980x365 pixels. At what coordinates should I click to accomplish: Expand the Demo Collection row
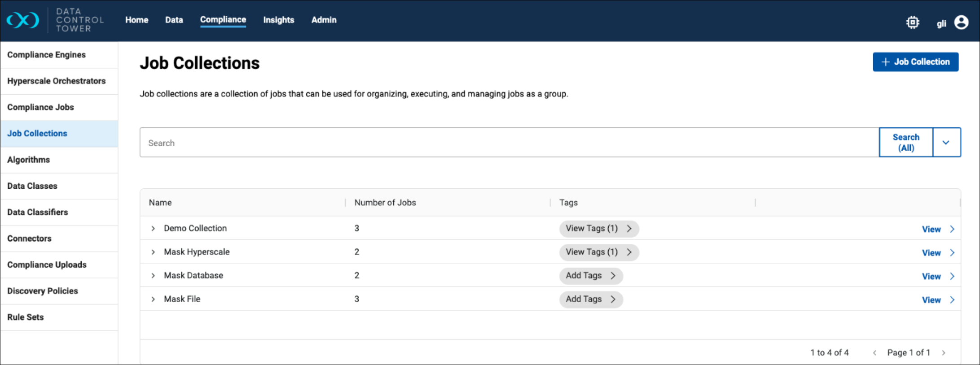pyautogui.click(x=153, y=229)
